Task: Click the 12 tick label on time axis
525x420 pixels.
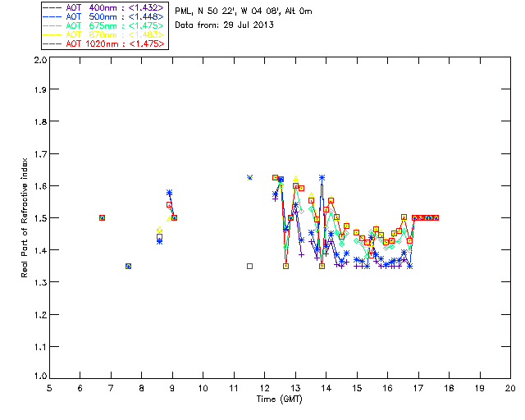Action: pos(264,388)
